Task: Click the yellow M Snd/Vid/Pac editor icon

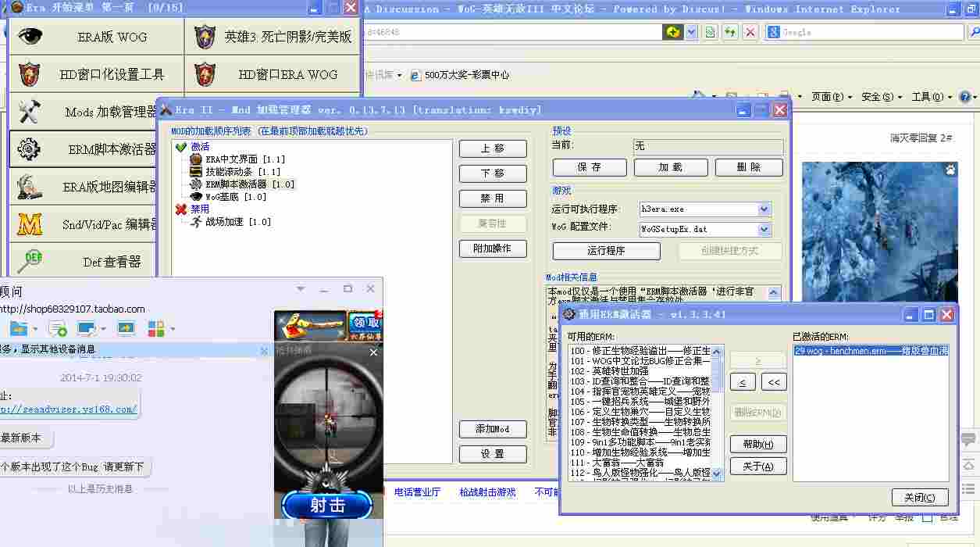Action: (x=30, y=224)
